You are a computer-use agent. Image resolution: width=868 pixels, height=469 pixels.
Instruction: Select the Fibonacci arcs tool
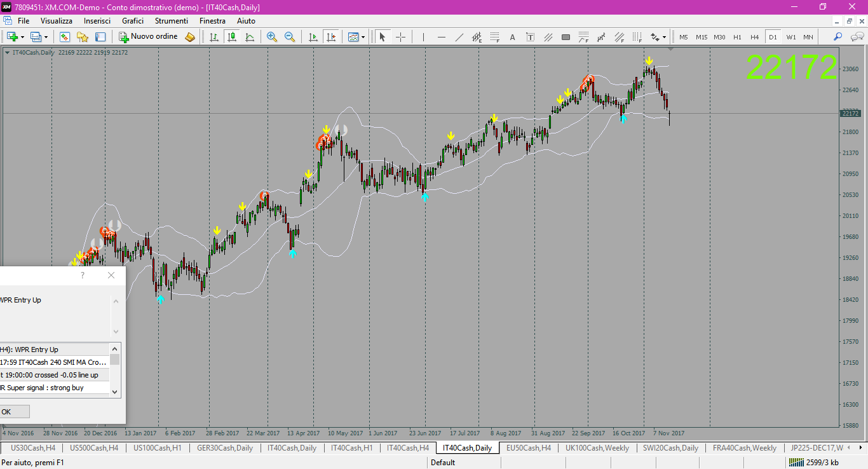[583, 37]
